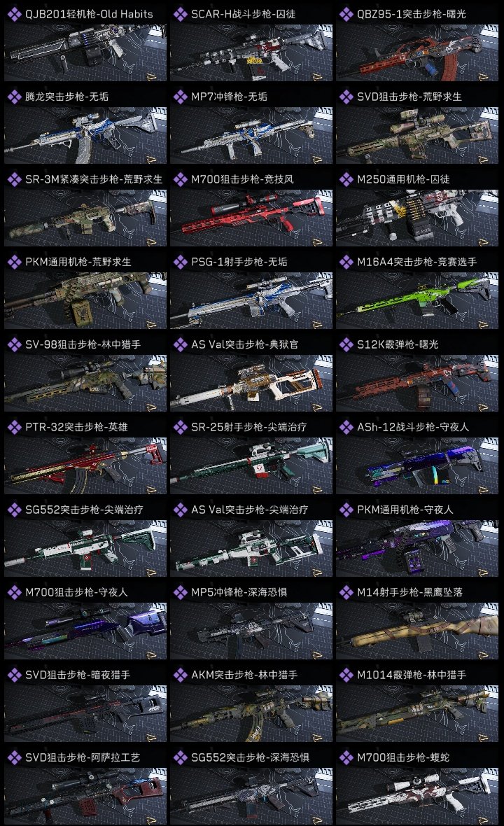Click the purple rarity icon beside SCAR-H战斗步枪-囚徒
Viewport: 504px width, 826px height.
tap(180, 14)
